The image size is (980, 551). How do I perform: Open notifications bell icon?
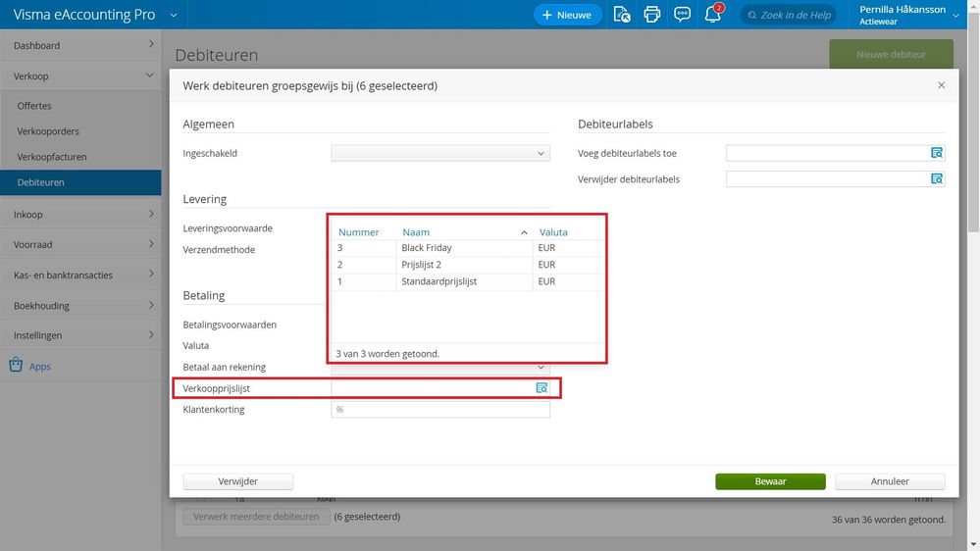(713, 15)
